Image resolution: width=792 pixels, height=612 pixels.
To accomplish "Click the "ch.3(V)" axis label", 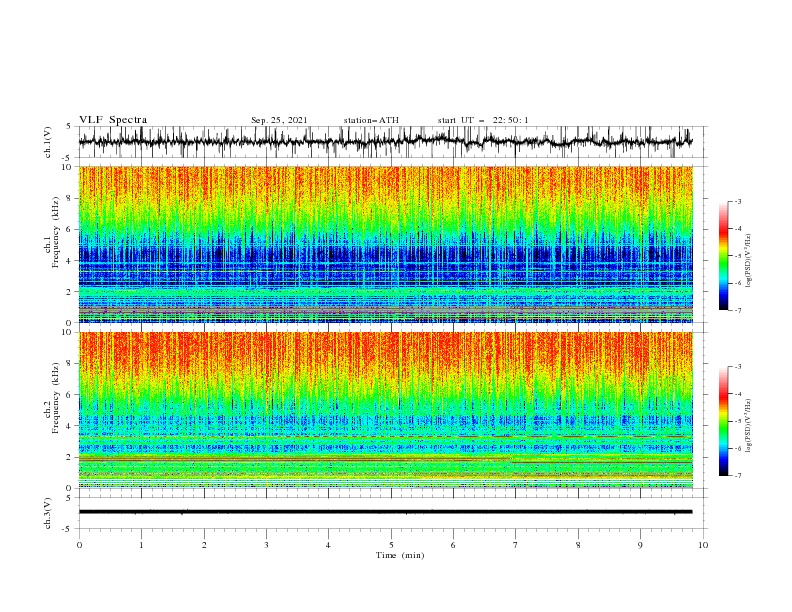I will click(48, 513).
